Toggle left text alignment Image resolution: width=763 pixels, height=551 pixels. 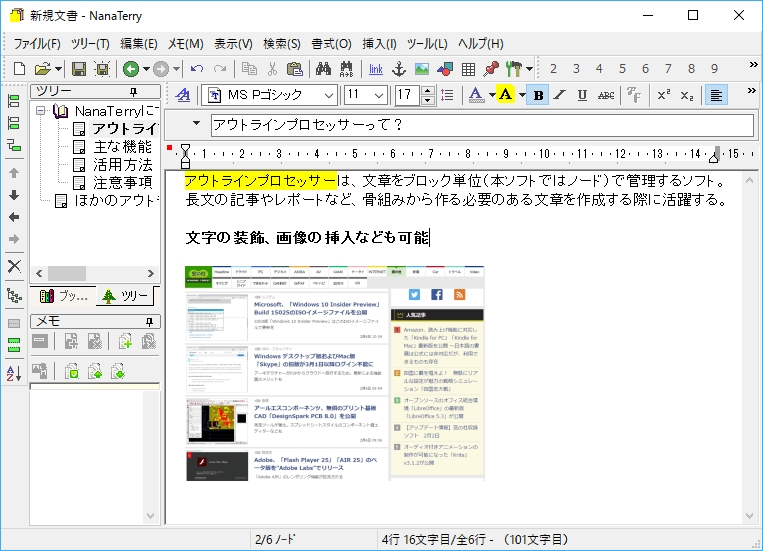tap(716, 95)
